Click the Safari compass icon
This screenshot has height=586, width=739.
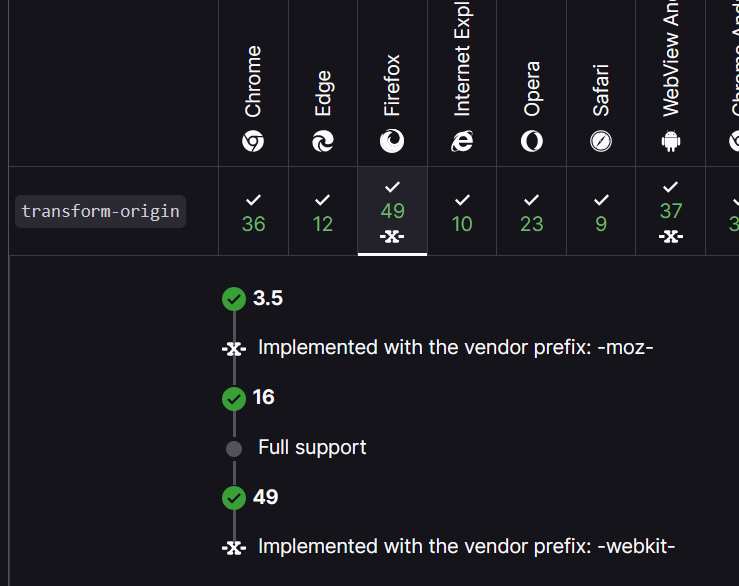[x=601, y=142]
